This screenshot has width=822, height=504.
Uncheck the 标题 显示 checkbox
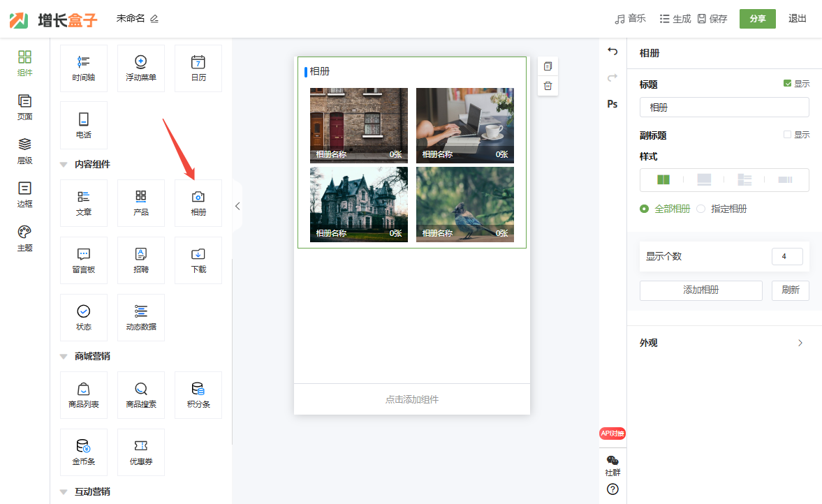(x=788, y=84)
